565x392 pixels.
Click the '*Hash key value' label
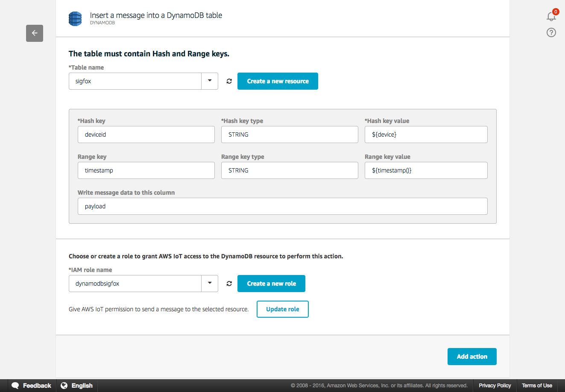click(387, 121)
